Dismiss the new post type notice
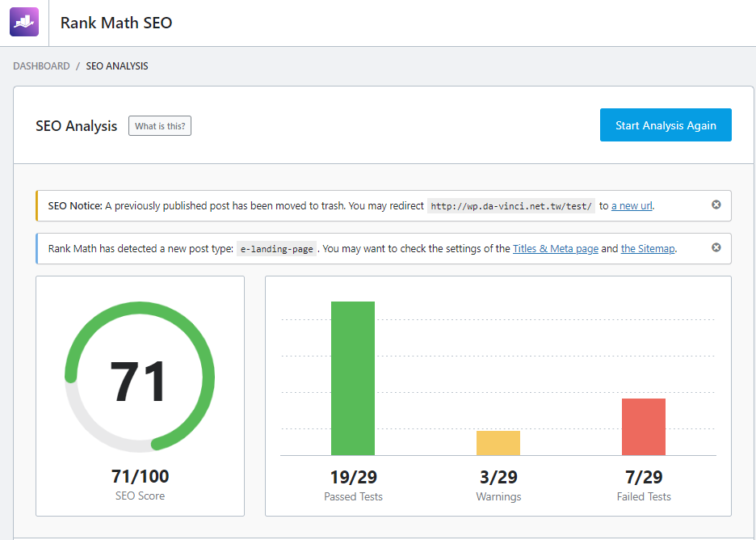 click(x=716, y=247)
